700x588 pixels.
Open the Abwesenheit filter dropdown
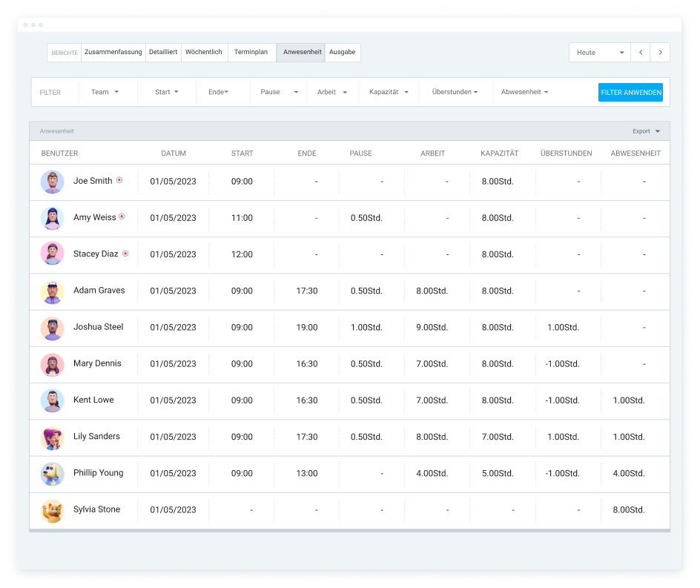(524, 92)
